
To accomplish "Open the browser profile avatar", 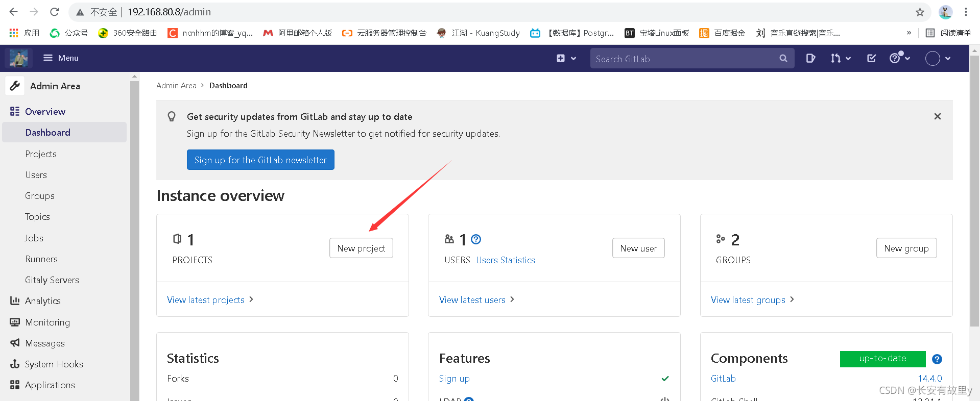I will [x=945, y=12].
